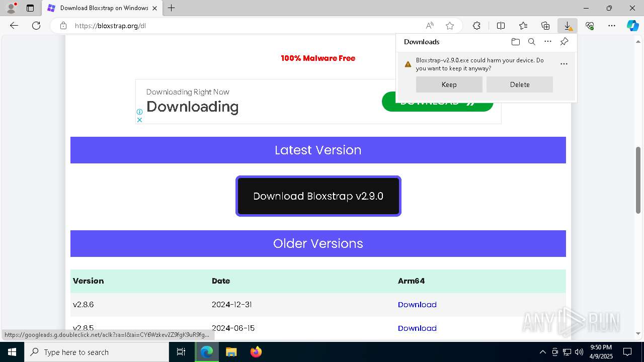Open File Explorer from taskbar
Image resolution: width=644 pixels, height=362 pixels.
pos(231,352)
